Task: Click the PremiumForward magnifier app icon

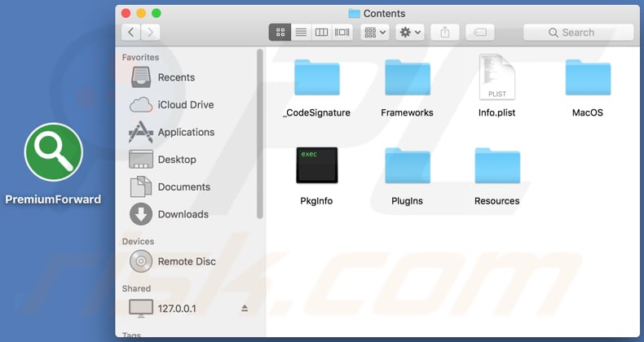Action: [53, 151]
